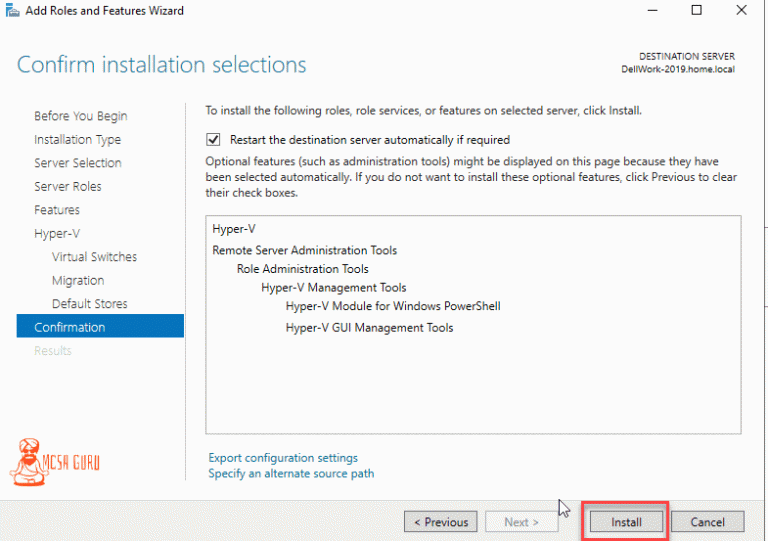Viewport: 768px width, 541px height.
Task: Open Specify an alternate source path link
Action: pos(291,473)
